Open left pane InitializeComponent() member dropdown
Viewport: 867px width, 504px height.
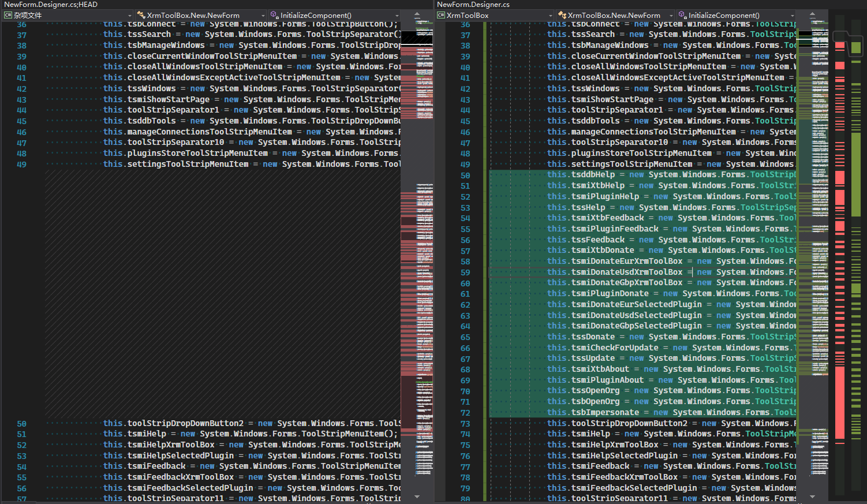click(x=334, y=15)
